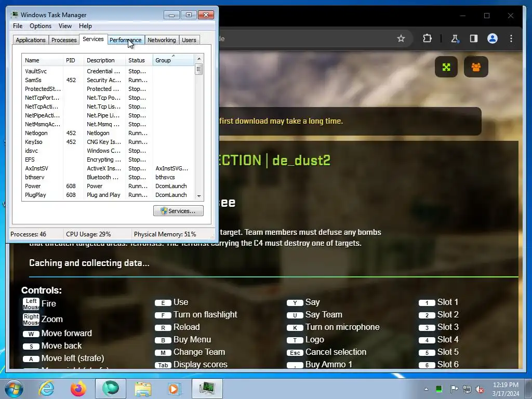This screenshot has height=399, width=532.
Task: Click the orange players group icon
Action: pyautogui.click(x=476, y=67)
